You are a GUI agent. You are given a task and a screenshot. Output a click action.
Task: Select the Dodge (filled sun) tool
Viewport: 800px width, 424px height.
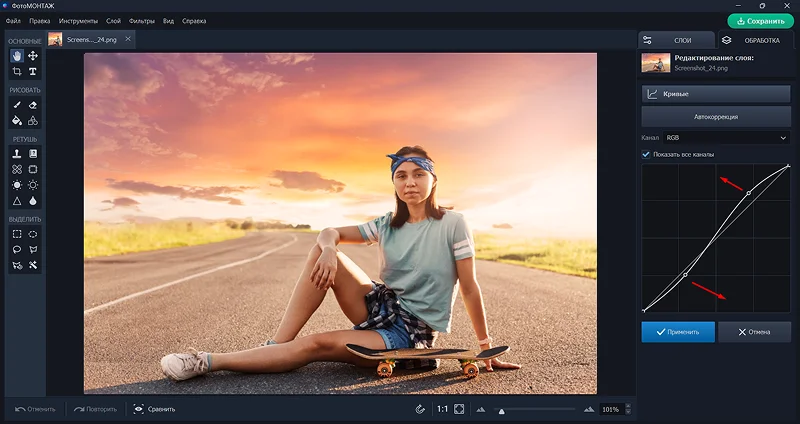click(x=17, y=185)
